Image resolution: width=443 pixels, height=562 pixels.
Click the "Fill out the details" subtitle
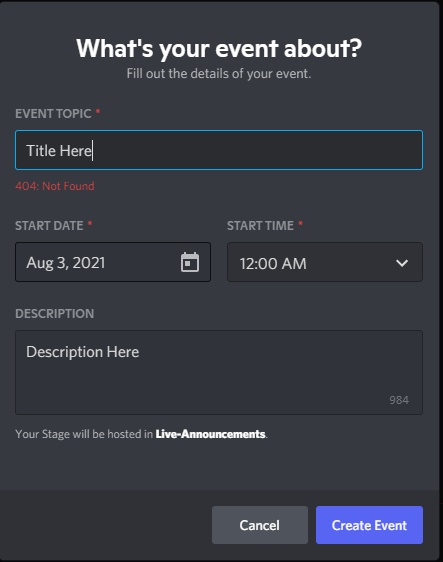click(x=219, y=73)
